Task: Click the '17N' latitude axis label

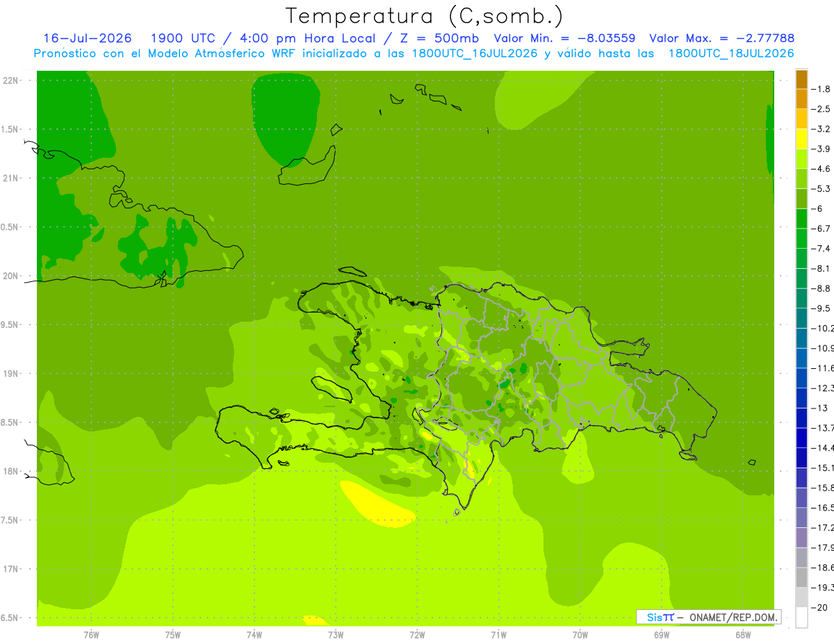Action: click(10, 569)
